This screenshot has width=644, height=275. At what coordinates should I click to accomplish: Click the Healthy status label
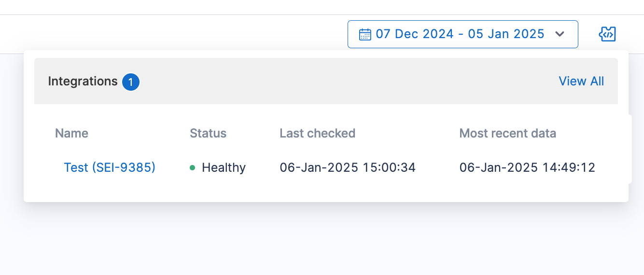coord(224,167)
